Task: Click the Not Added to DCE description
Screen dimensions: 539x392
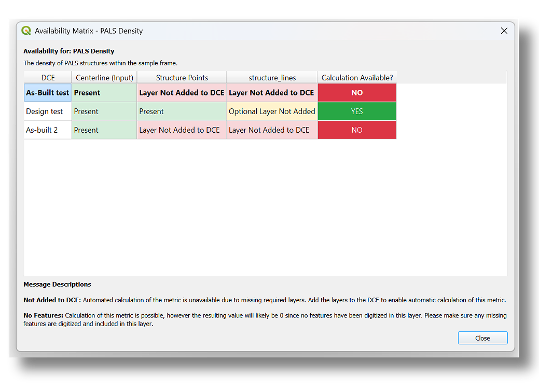Action: pyautogui.click(x=265, y=300)
